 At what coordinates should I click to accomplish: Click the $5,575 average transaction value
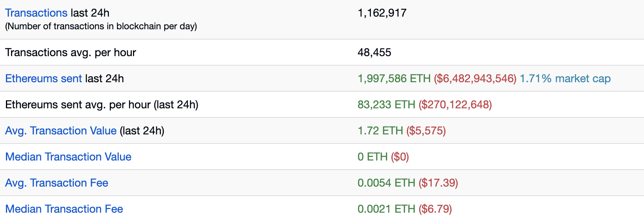(426, 131)
